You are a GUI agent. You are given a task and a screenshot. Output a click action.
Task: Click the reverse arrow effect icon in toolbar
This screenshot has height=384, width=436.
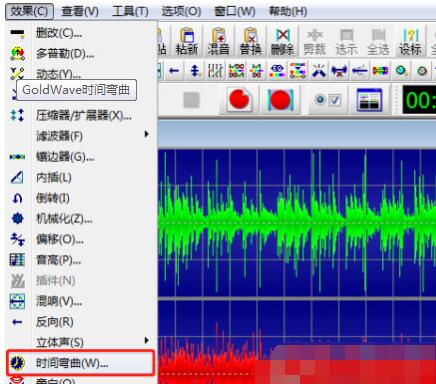[x=174, y=71]
